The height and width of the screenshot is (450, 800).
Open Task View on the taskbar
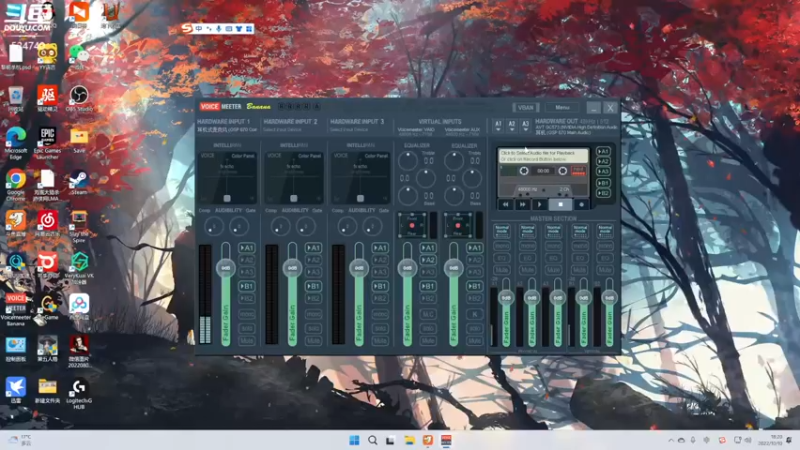click(x=391, y=440)
